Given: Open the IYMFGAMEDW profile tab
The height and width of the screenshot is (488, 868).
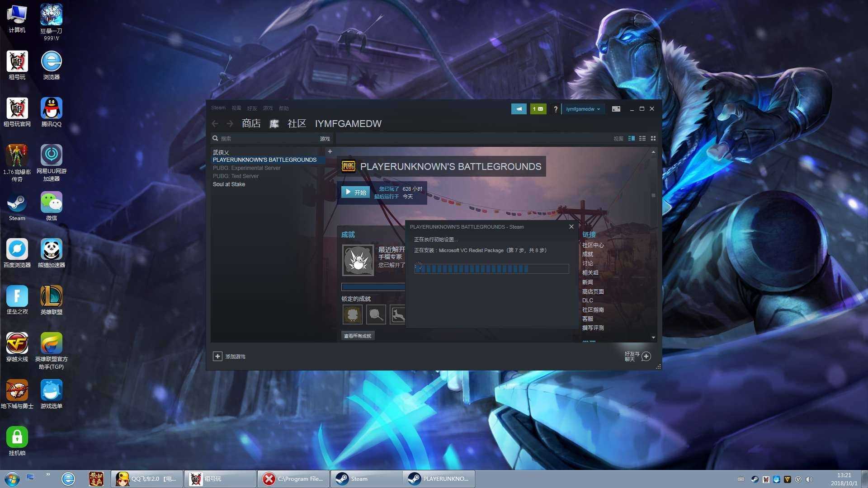Looking at the screenshot, I should pos(348,123).
